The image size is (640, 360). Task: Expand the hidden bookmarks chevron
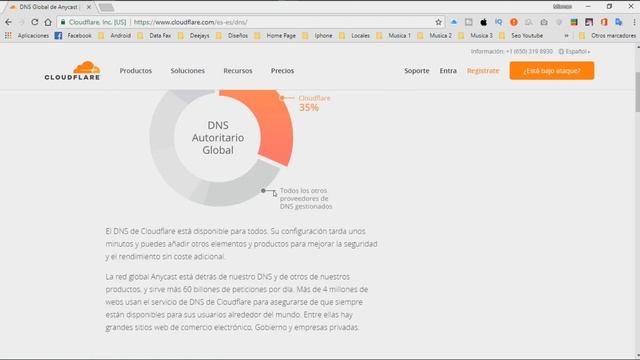[566, 36]
